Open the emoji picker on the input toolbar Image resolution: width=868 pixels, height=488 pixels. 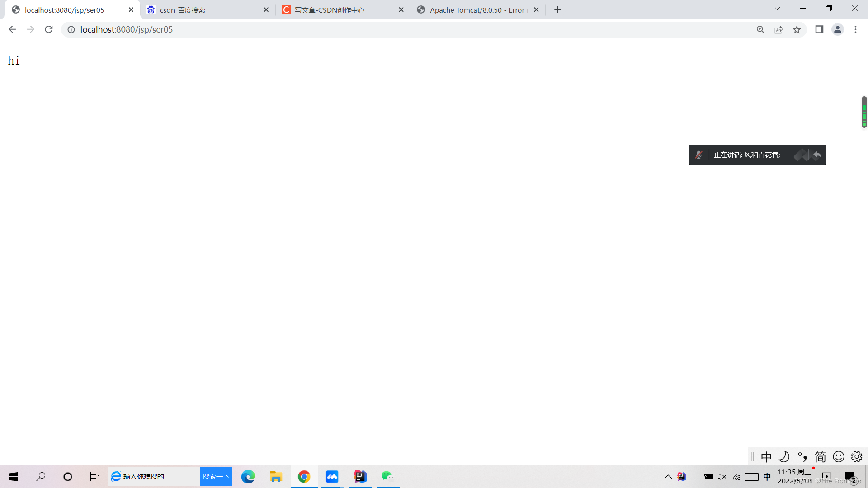839,456
